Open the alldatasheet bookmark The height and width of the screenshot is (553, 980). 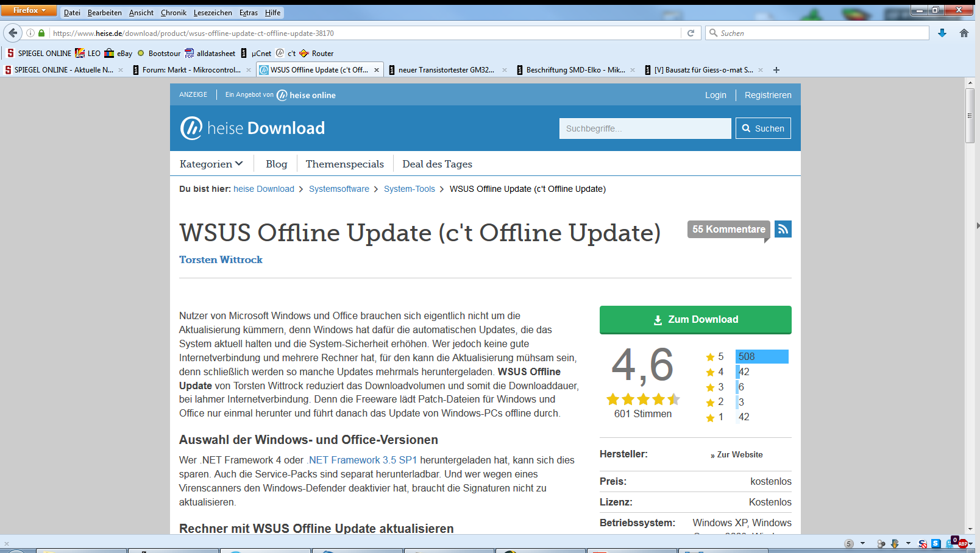point(210,53)
